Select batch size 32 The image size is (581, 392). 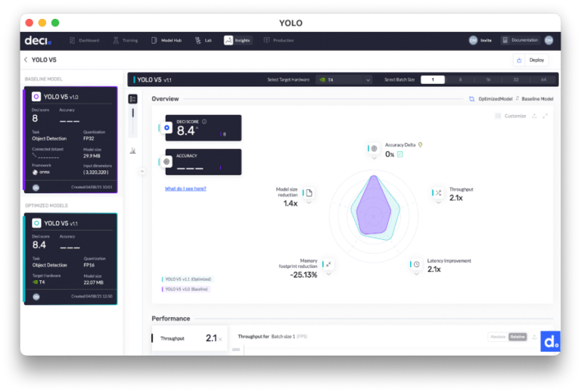coord(516,79)
